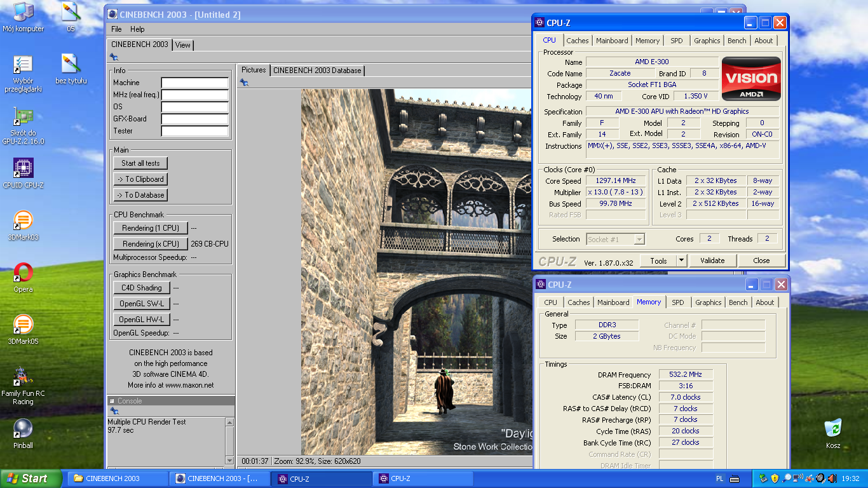Screen dimensions: 868x488
Task: Click -> To Clipboard button
Action: (141, 179)
